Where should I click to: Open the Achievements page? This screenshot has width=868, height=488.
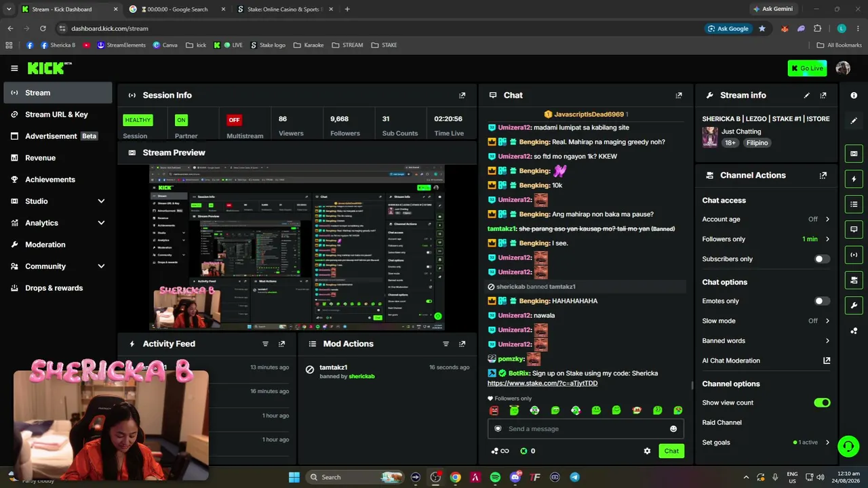pos(58,180)
